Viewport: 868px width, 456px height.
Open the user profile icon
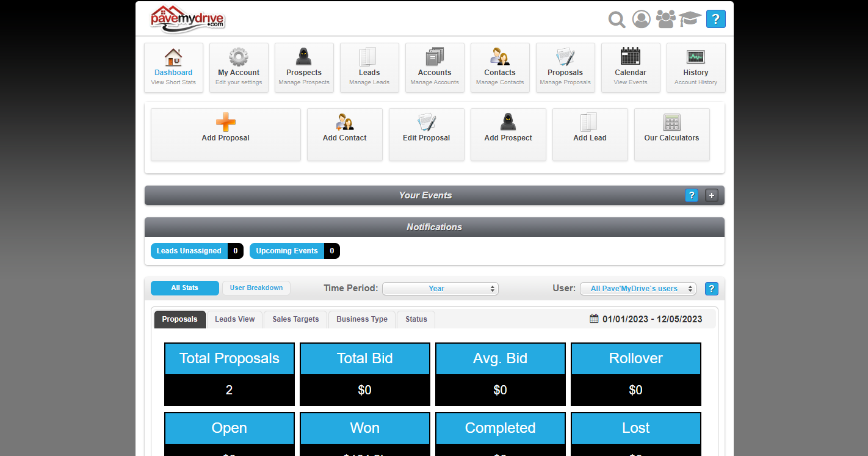641,20
